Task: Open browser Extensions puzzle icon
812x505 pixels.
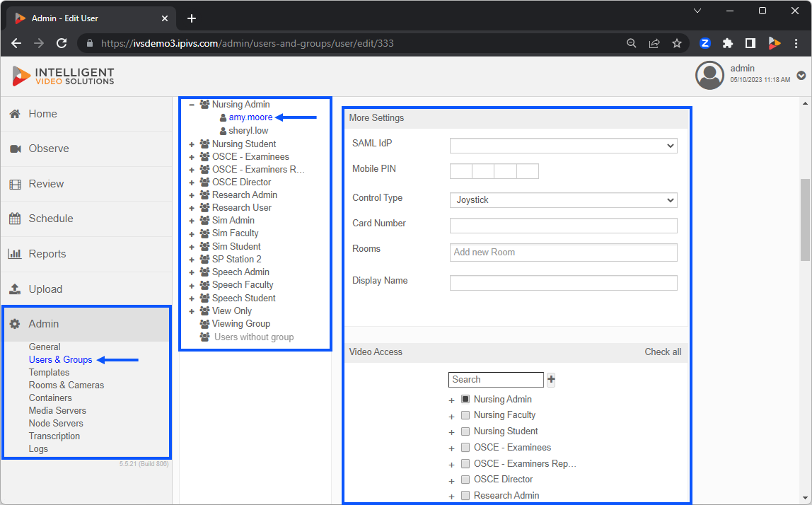Action: (x=728, y=44)
